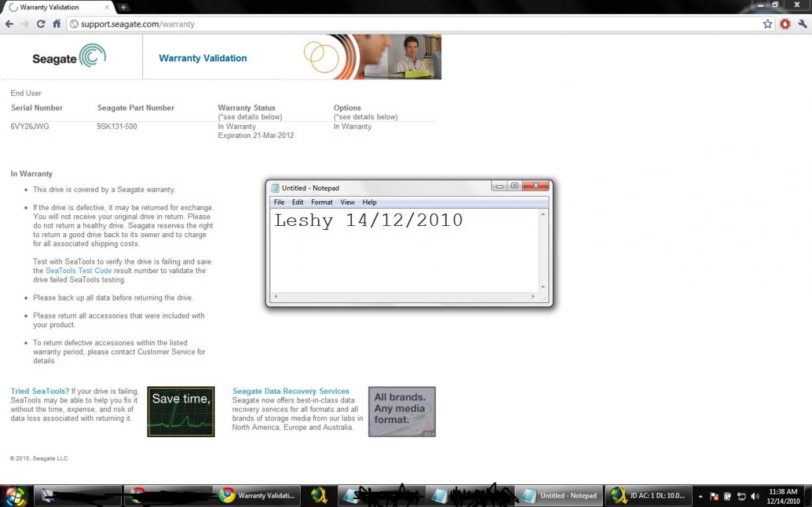Click the Action Center flag tray icon

coord(714,496)
